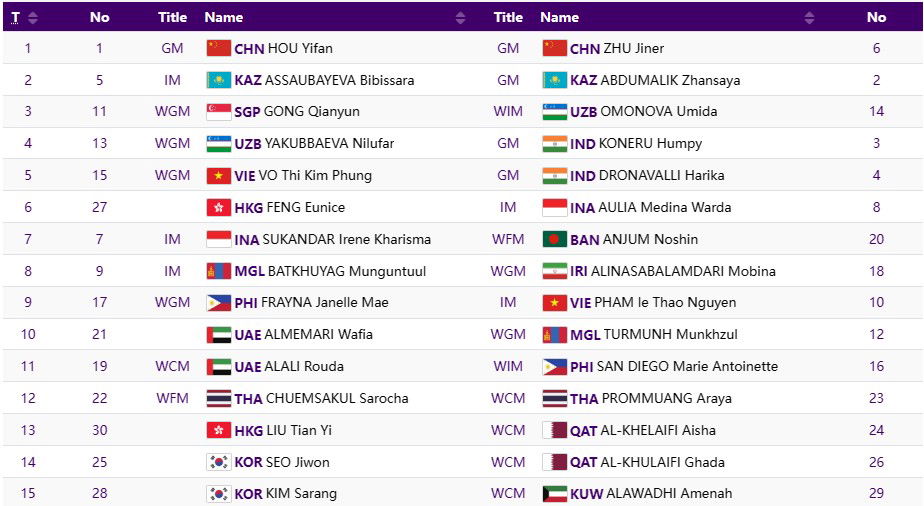This screenshot has width=924, height=506.
Task: Click the row number 15 cell
Action: pos(28,494)
